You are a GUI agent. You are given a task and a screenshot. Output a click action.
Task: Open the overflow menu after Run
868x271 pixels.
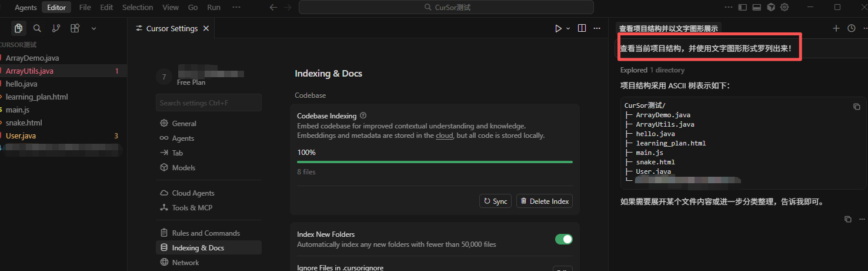(236, 8)
